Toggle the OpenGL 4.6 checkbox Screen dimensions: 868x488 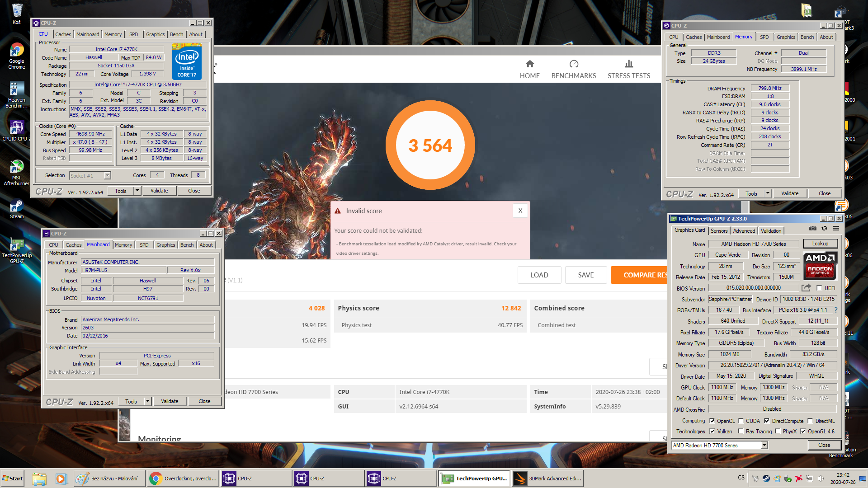[803, 431]
